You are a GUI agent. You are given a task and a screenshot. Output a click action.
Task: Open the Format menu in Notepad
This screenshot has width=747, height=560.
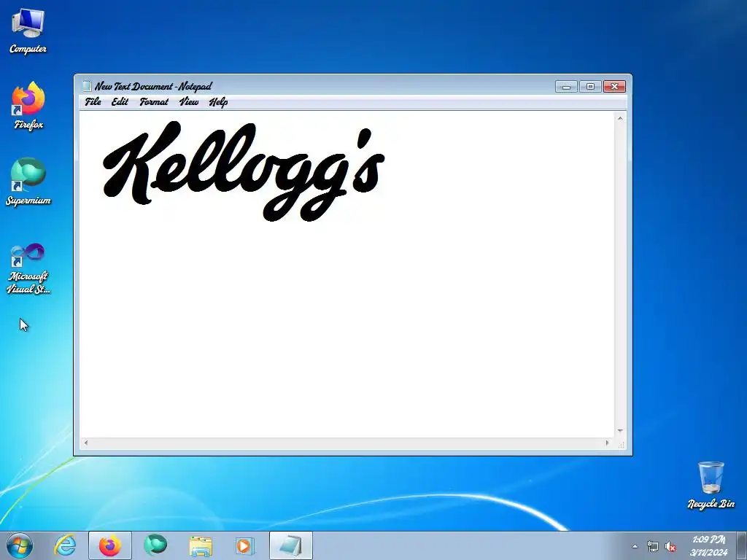154,101
